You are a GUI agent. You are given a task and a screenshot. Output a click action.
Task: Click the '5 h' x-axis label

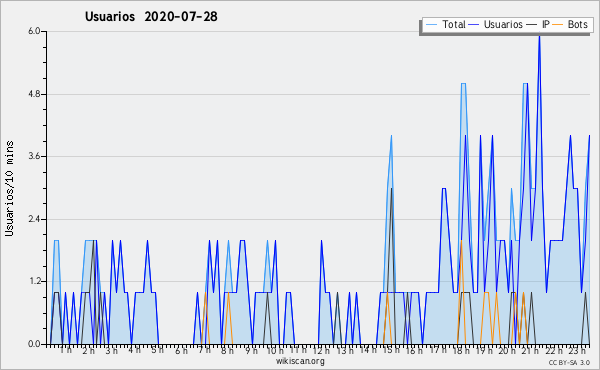(157, 350)
